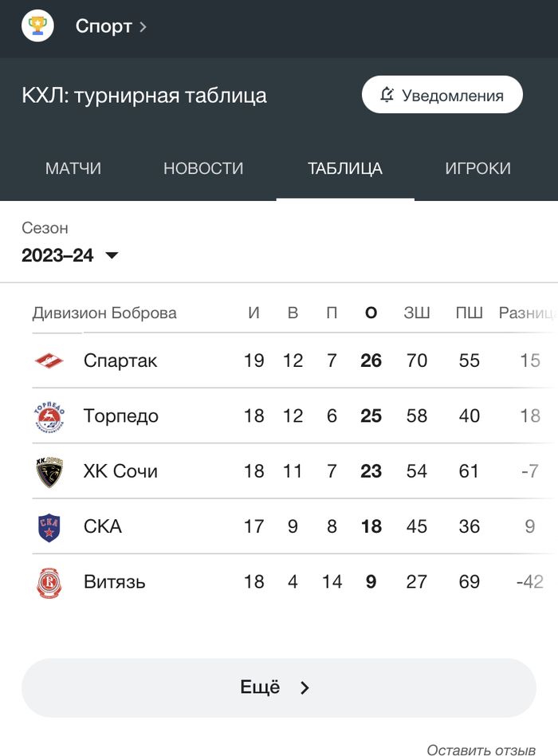Open the Сезон 2023–24 dropdown
558x756 pixels.
(70, 255)
